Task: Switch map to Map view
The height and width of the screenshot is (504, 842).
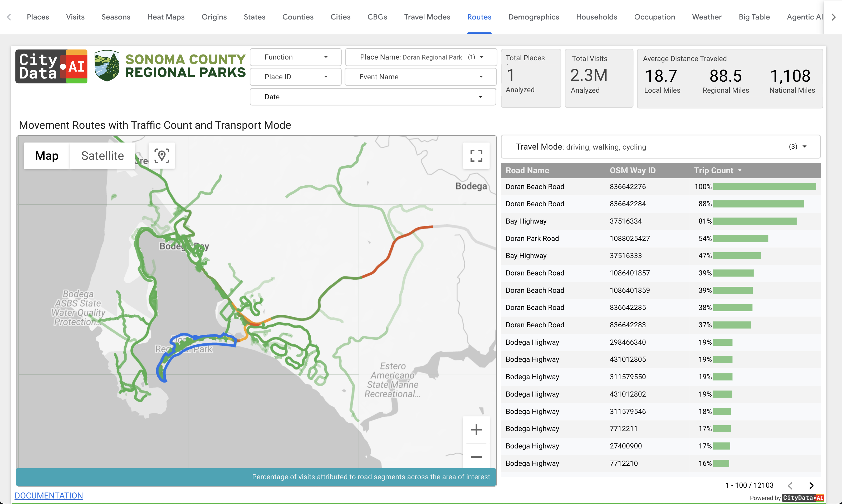Action: pyautogui.click(x=47, y=156)
